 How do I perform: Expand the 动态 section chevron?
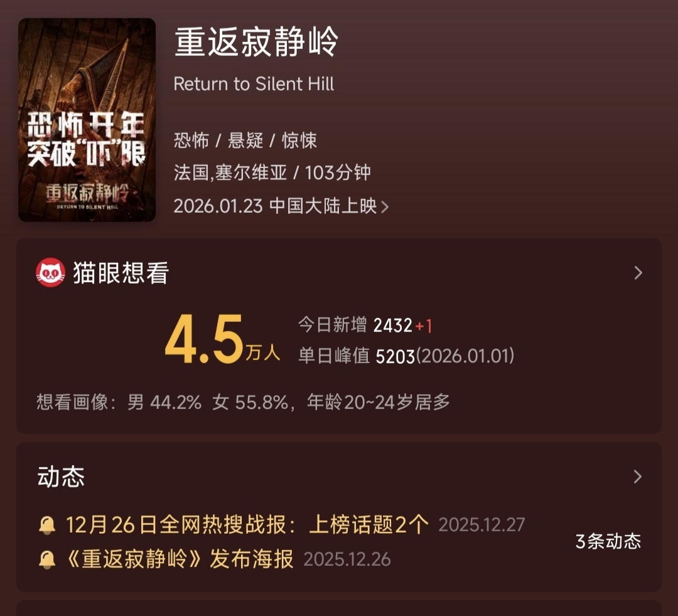[x=638, y=477]
